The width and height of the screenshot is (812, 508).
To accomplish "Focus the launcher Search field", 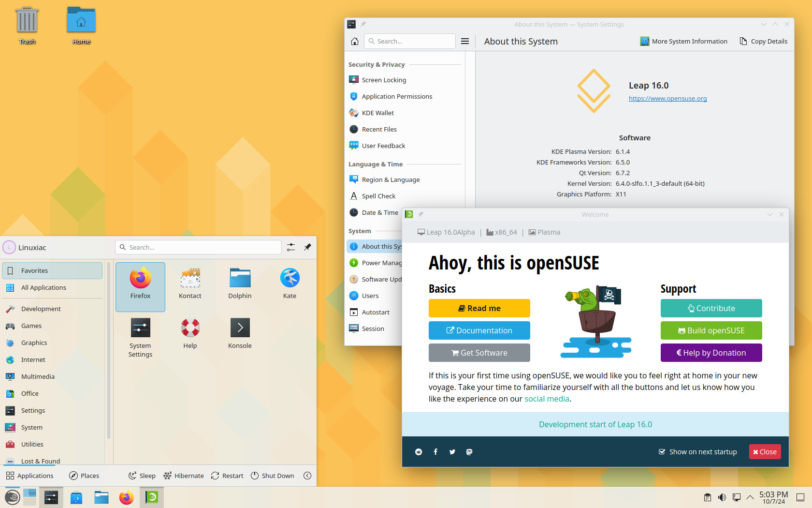I will click(198, 247).
